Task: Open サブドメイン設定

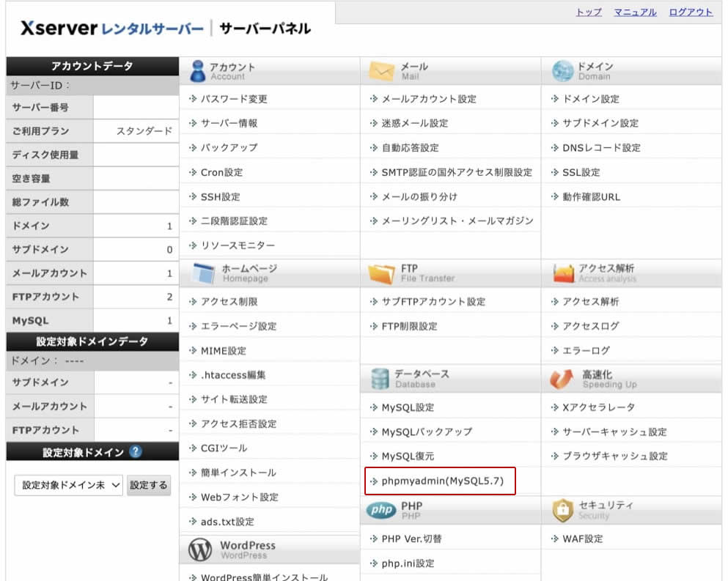Action: click(x=600, y=123)
